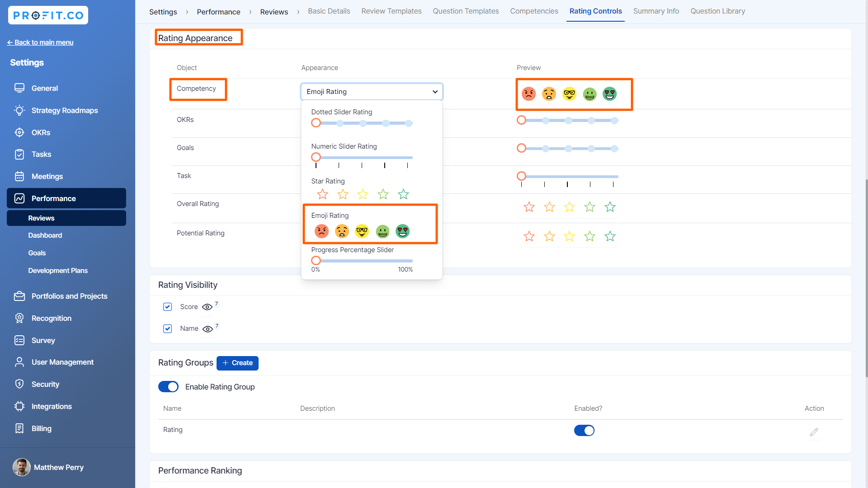The height and width of the screenshot is (488, 868).
Task: Switch to the Competencies tab
Action: (x=534, y=11)
